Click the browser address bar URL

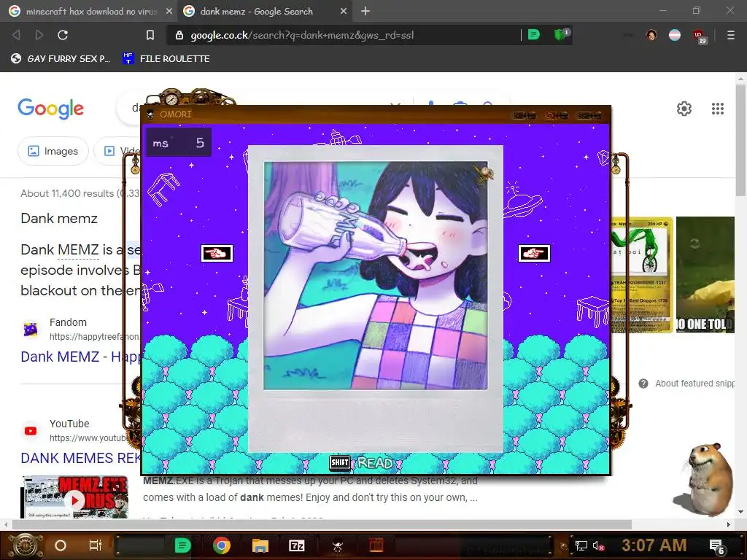click(x=302, y=35)
